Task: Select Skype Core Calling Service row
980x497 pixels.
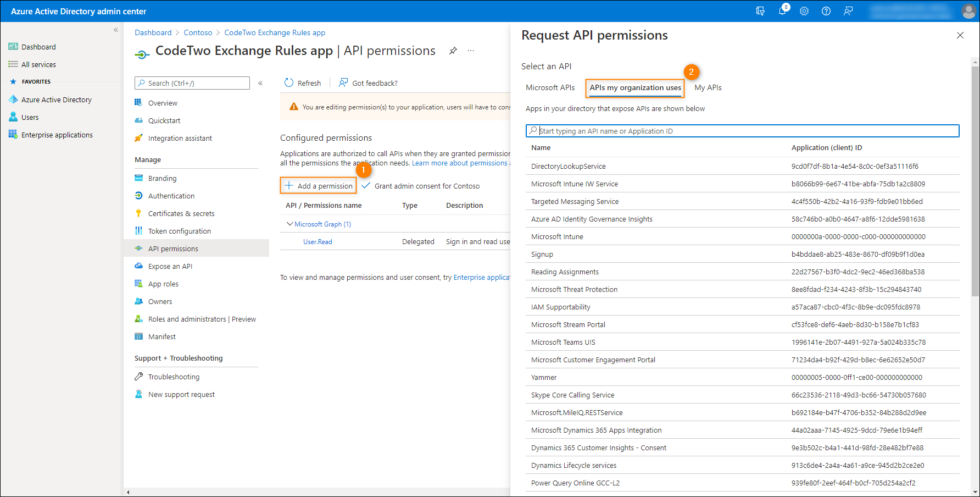Action: click(x=743, y=395)
